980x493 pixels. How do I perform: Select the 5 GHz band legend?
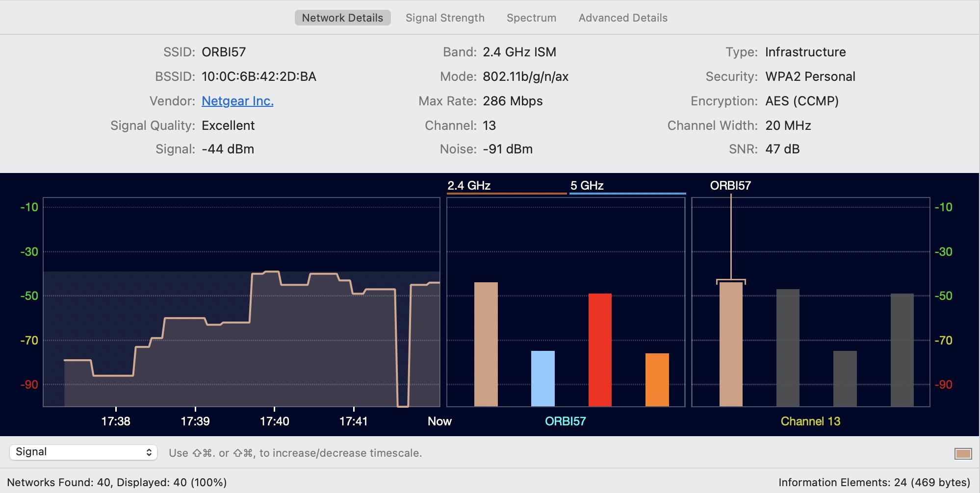(x=587, y=186)
